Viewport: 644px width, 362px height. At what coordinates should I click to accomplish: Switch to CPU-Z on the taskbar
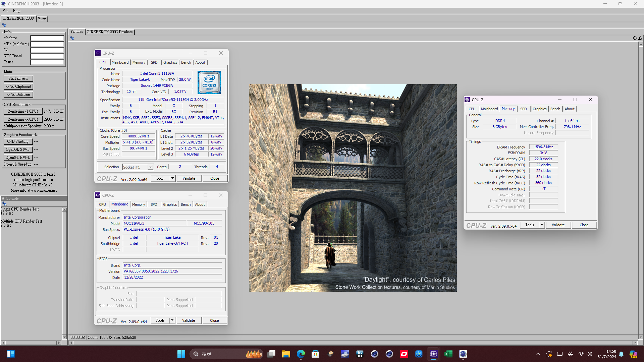point(434,354)
